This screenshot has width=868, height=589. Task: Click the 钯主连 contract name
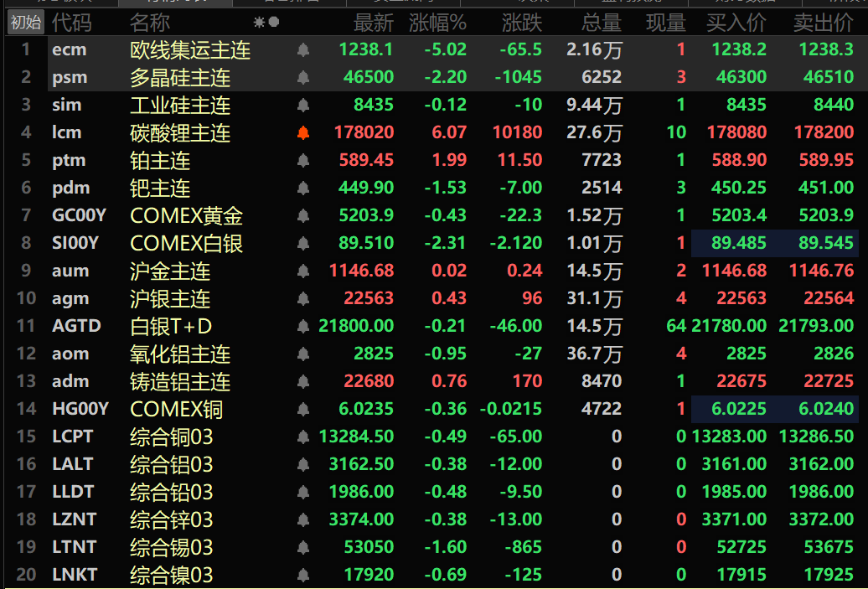click(x=160, y=189)
